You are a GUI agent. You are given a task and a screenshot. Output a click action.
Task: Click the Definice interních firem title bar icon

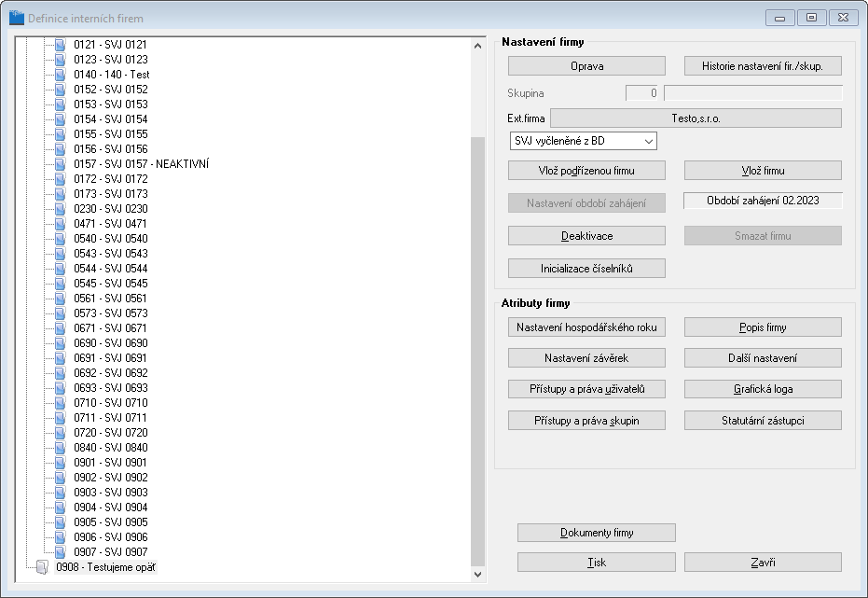(17, 18)
